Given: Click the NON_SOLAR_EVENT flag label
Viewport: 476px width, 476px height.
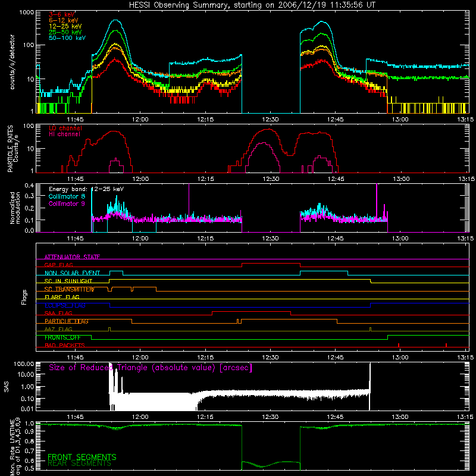Looking at the screenshot, I should (x=72, y=273).
